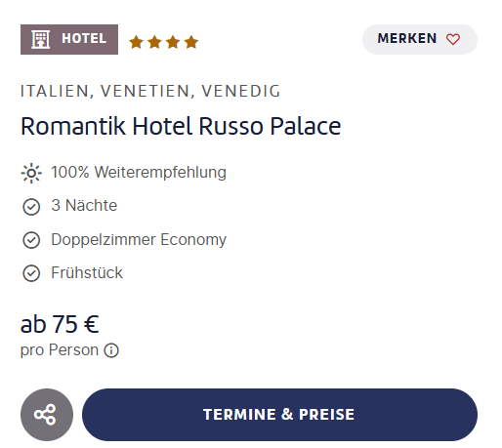Click the share icon button

pos(47,415)
